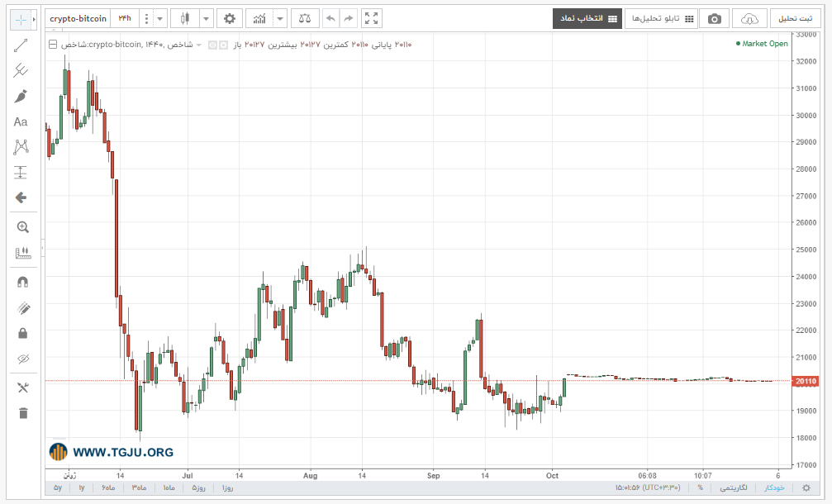Toggle auto scale (خودکار)
The height and width of the screenshot is (504, 832).
point(774,487)
